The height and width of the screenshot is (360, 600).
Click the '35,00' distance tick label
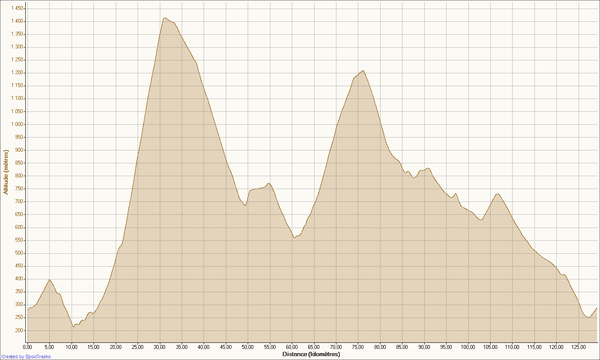click(x=182, y=347)
